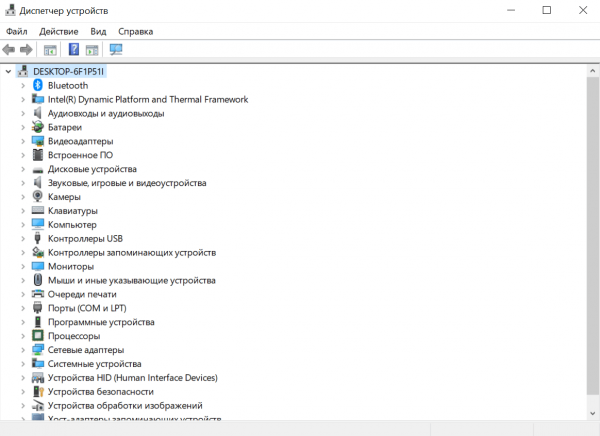Click the Дисковые устройства drive icon
The height and width of the screenshot is (436, 600).
(x=38, y=170)
